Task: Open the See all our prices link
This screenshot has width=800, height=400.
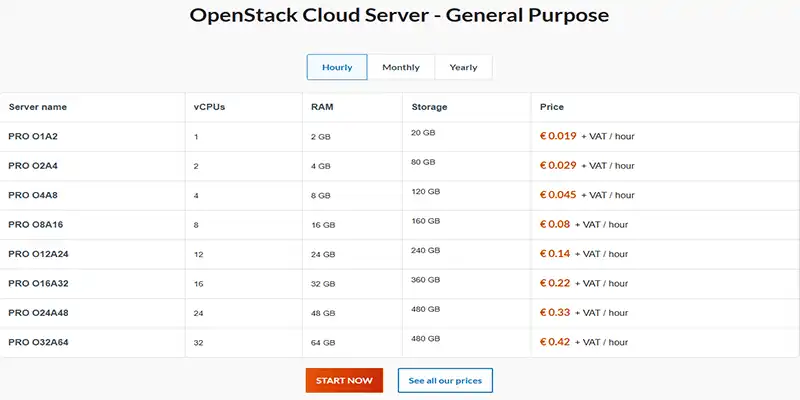Action: 445,381
